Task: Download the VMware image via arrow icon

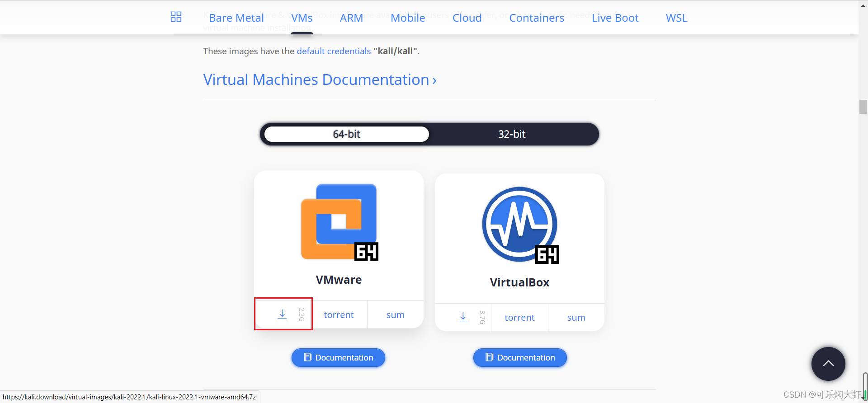Action: [282, 314]
